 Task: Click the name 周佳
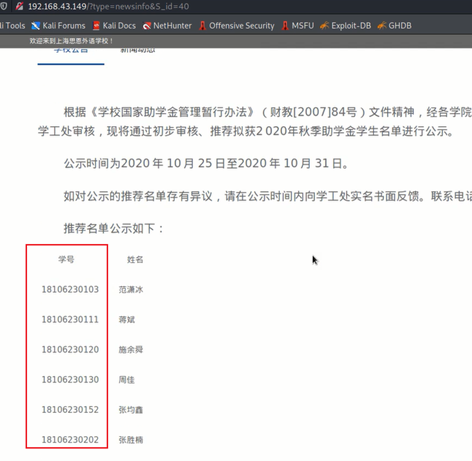127,380
